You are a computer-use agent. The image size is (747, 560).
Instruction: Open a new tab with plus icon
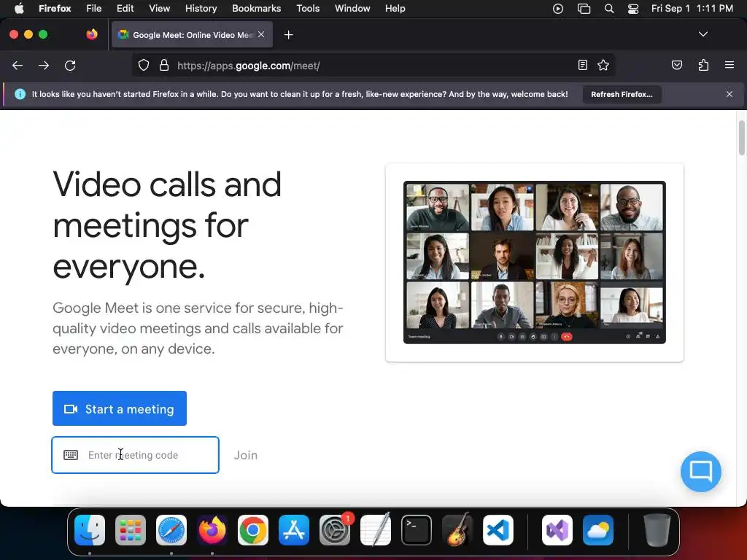(x=288, y=35)
